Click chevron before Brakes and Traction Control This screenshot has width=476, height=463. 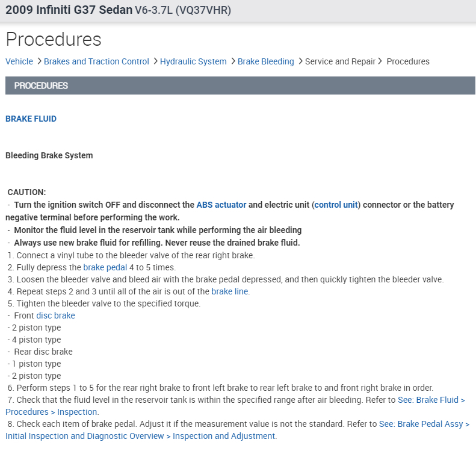pos(39,61)
